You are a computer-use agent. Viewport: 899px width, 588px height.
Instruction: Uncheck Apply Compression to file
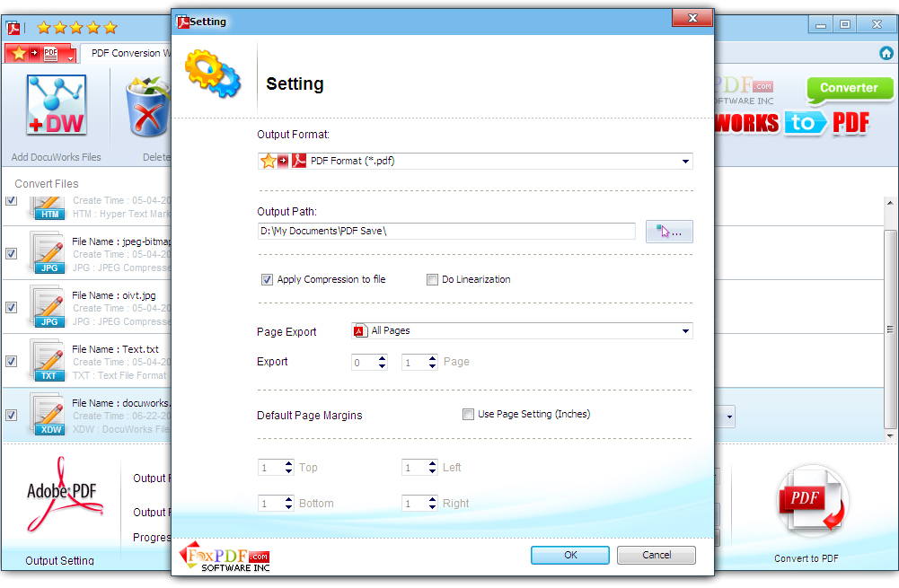[x=267, y=280]
